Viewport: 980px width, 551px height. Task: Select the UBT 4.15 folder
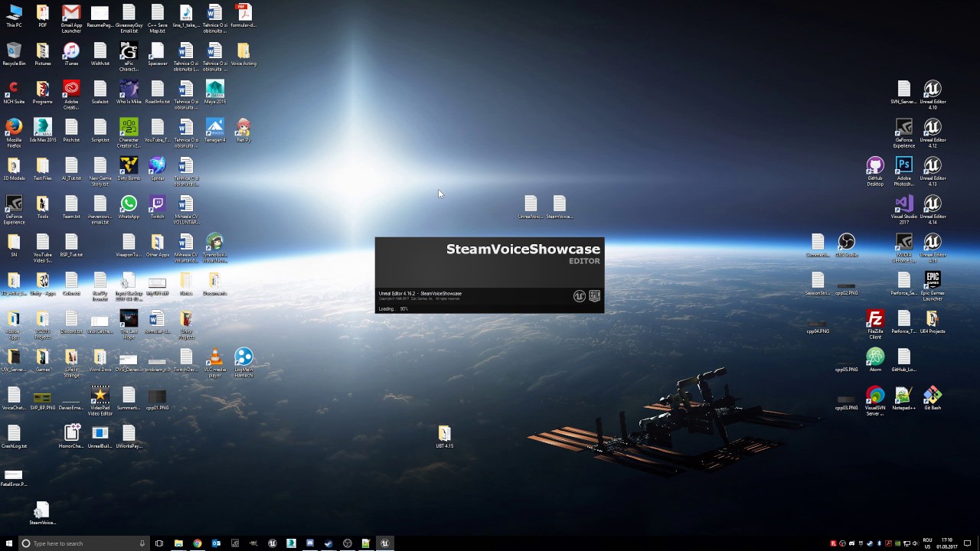445,437
